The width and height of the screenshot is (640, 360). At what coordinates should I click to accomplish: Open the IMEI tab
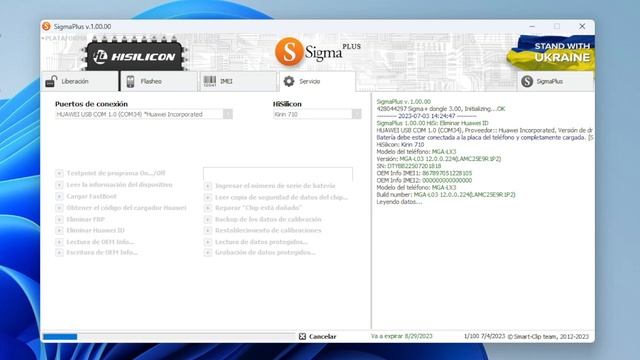238,82
